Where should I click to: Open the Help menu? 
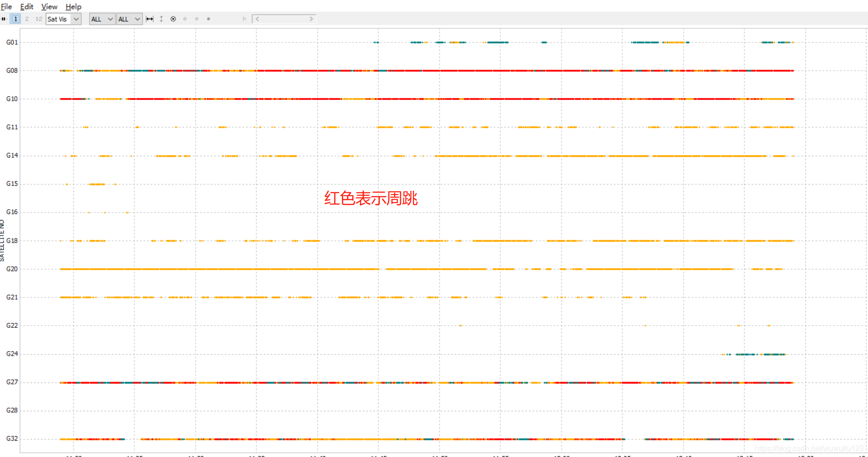click(x=73, y=7)
